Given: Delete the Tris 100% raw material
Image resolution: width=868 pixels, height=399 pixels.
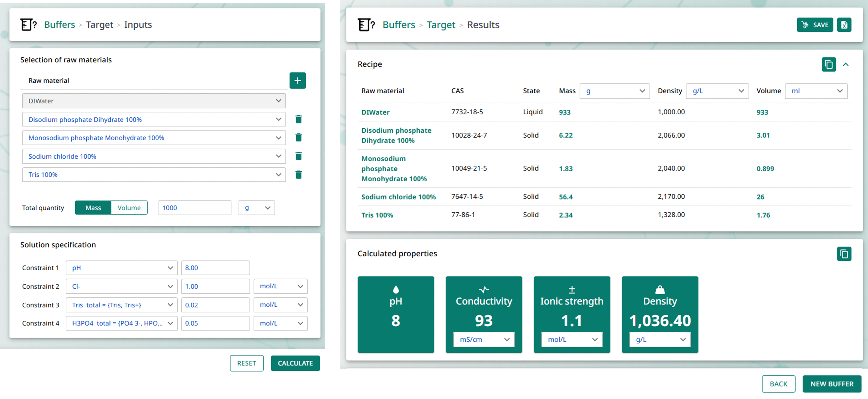Looking at the screenshot, I should pos(298,174).
